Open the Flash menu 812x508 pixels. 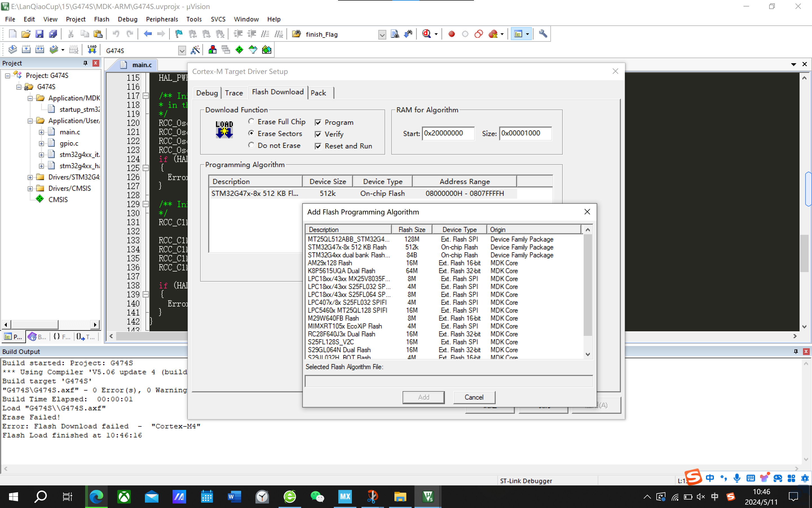pos(102,19)
